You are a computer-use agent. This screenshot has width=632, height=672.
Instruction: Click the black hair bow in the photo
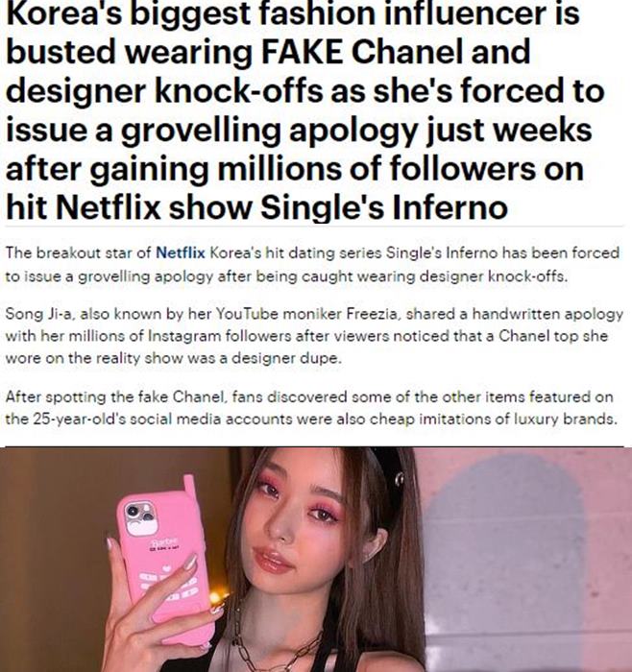(x=388, y=465)
